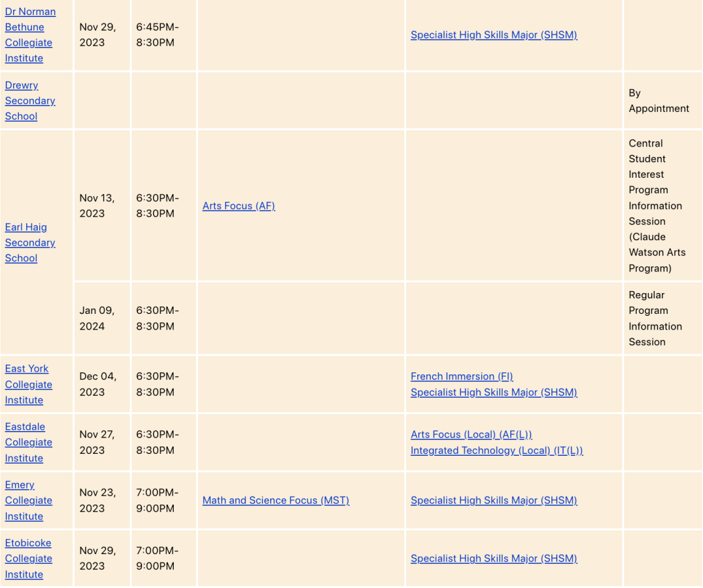Image resolution: width=703 pixels, height=588 pixels.
Task: Click SHSM link in Etobicoke row
Action: tap(493, 559)
